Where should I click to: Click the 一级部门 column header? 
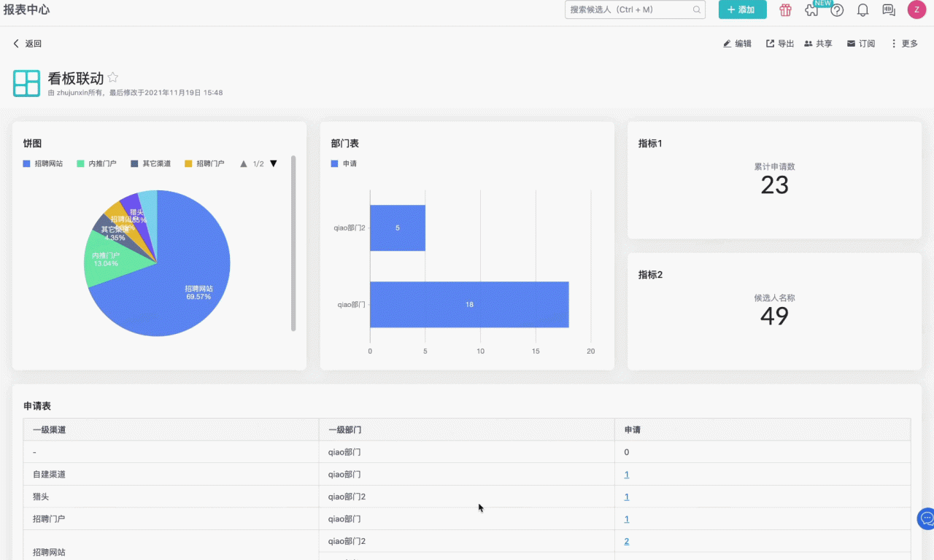tap(467, 430)
